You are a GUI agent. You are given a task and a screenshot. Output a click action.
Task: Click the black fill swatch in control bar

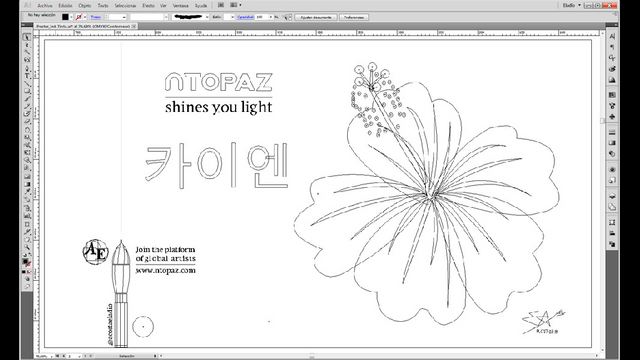65,17
